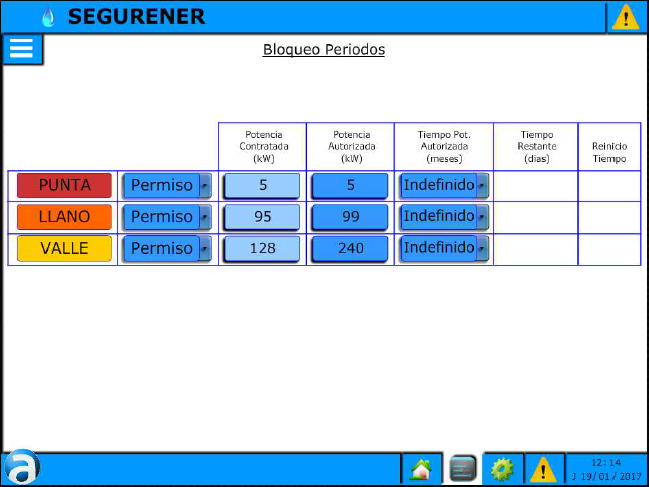Viewport: 649px width, 487px height.
Task: Edit LLANO authorized power value 99
Action: 350,217
